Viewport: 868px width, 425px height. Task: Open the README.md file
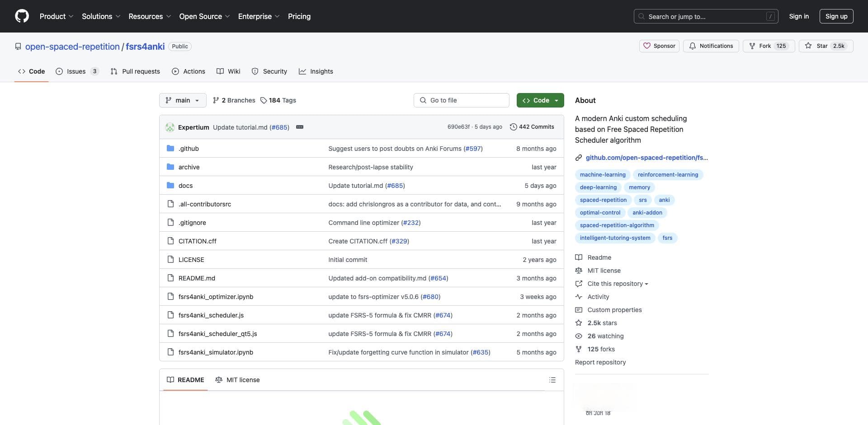197,278
